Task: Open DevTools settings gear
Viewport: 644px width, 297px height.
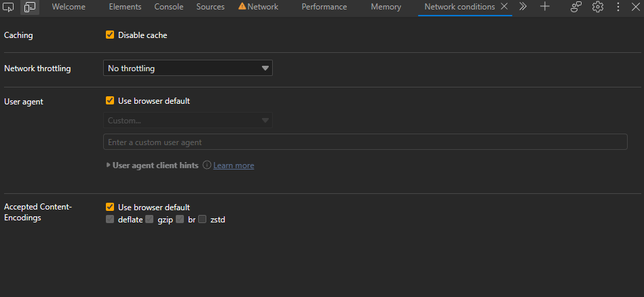Action: point(597,7)
